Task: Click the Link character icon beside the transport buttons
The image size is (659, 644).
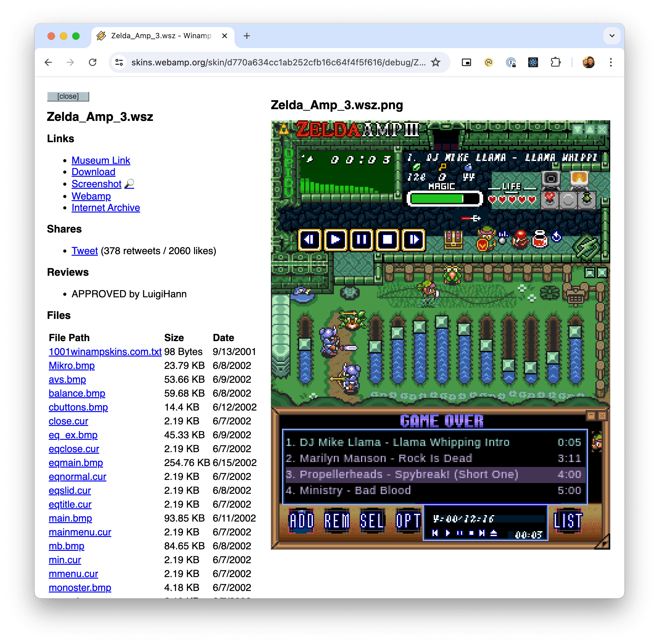Action: point(486,239)
